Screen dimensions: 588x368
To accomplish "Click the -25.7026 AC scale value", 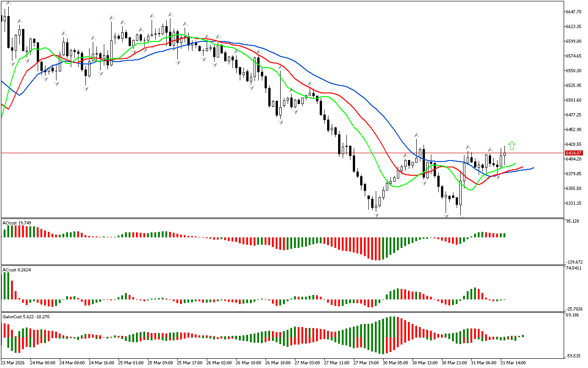I will coord(575,309).
